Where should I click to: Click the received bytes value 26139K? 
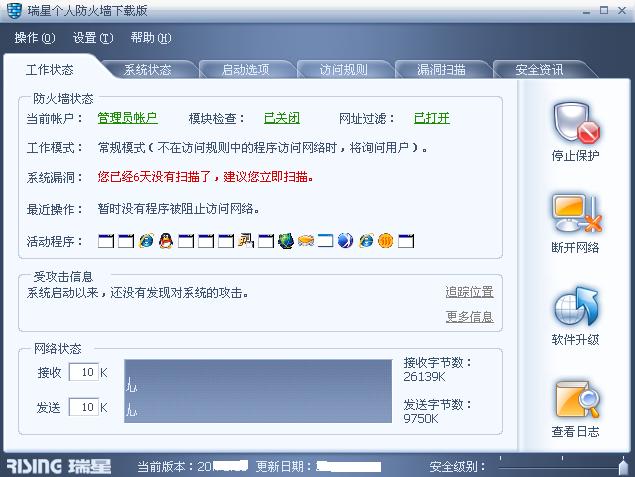point(424,377)
